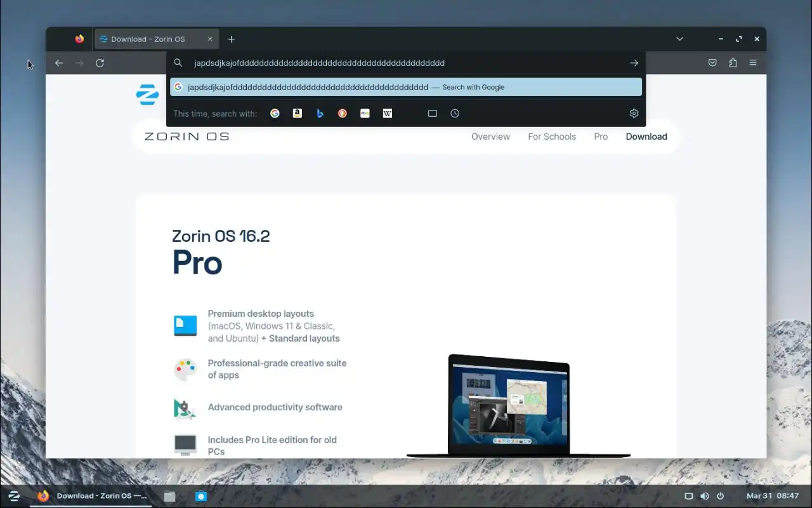Reload the current page
The image size is (812, 508).
100,63
